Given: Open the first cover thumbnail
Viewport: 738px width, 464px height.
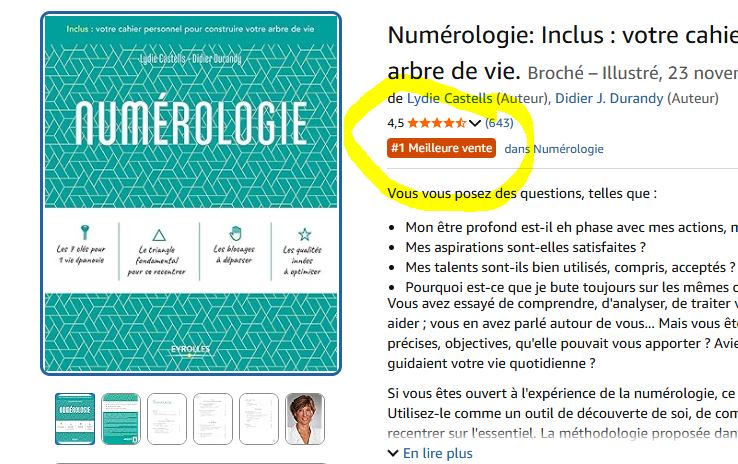Looking at the screenshot, I should (75, 419).
